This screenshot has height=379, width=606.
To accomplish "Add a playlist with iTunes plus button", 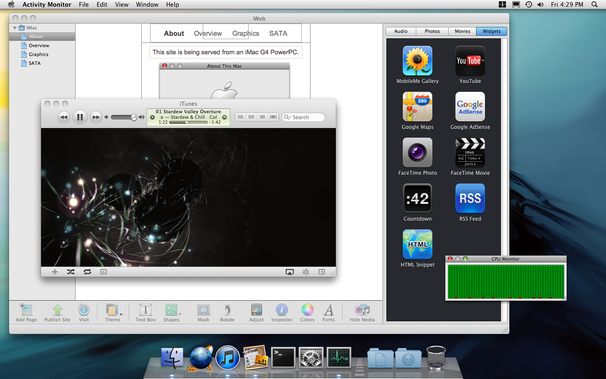I will click(x=54, y=272).
